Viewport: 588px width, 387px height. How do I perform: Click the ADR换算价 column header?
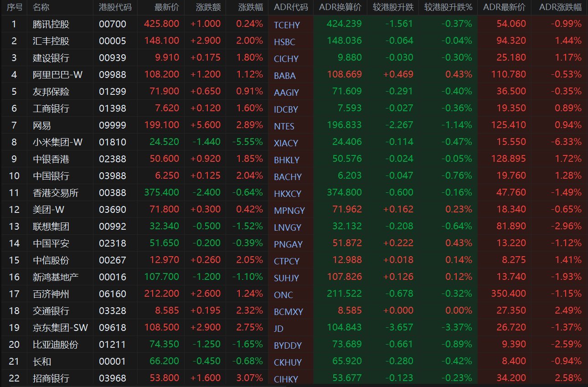[340, 7]
